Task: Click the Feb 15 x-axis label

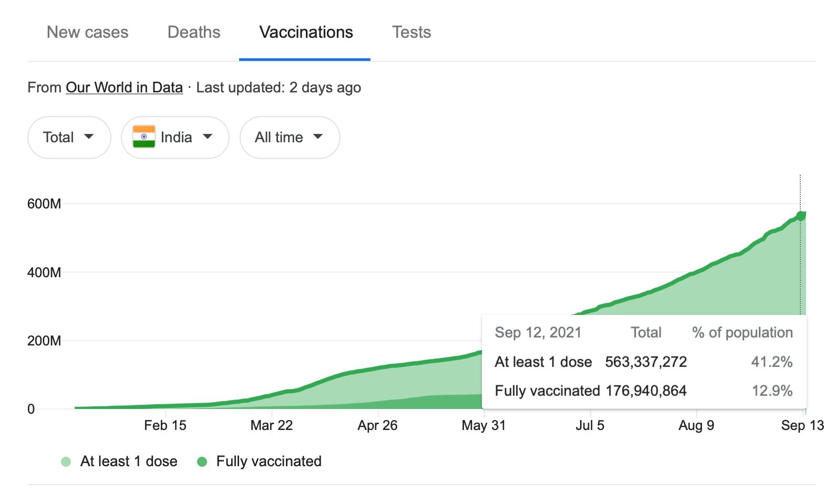Action: 165,425
